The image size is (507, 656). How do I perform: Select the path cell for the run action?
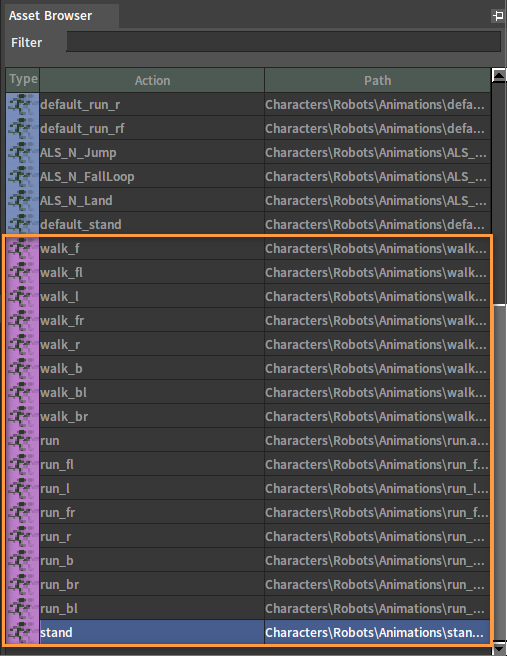[377, 441]
